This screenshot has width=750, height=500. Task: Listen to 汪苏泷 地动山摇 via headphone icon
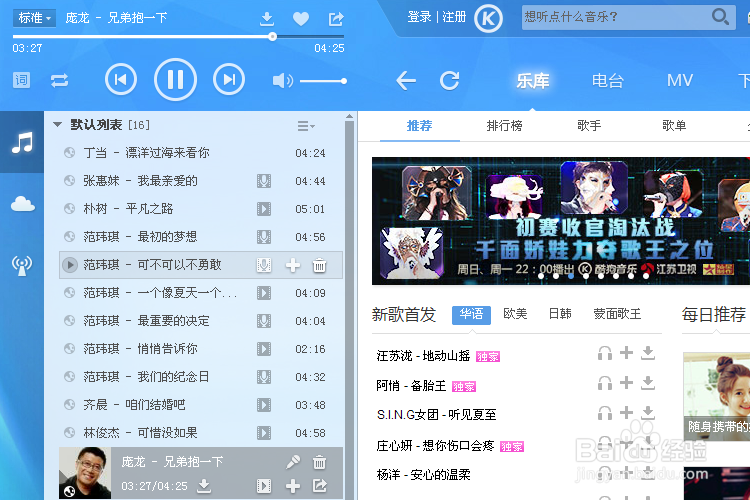click(605, 354)
